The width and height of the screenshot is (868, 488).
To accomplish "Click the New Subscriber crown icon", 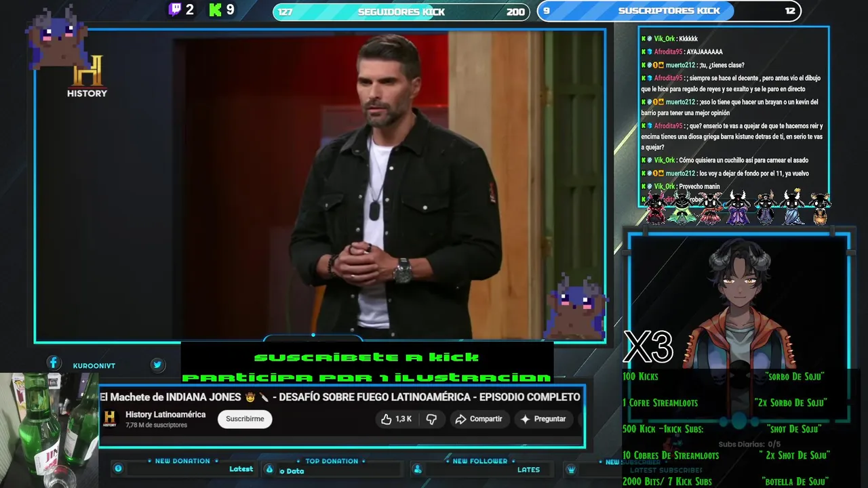I will [571, 469].
